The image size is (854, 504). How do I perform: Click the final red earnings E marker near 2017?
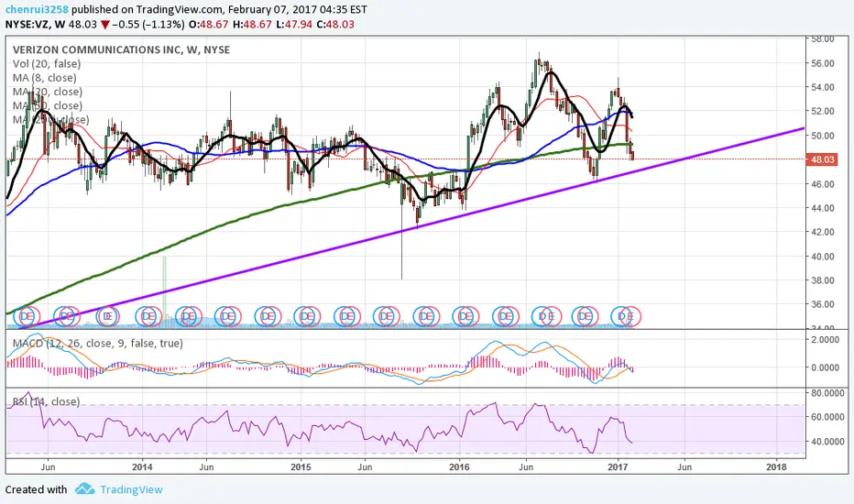630,316
